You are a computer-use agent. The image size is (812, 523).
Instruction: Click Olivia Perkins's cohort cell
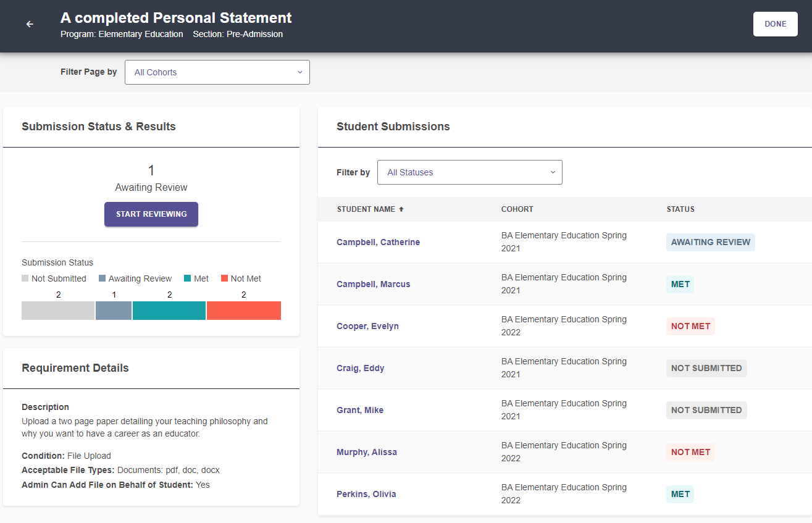pos(564,494)
